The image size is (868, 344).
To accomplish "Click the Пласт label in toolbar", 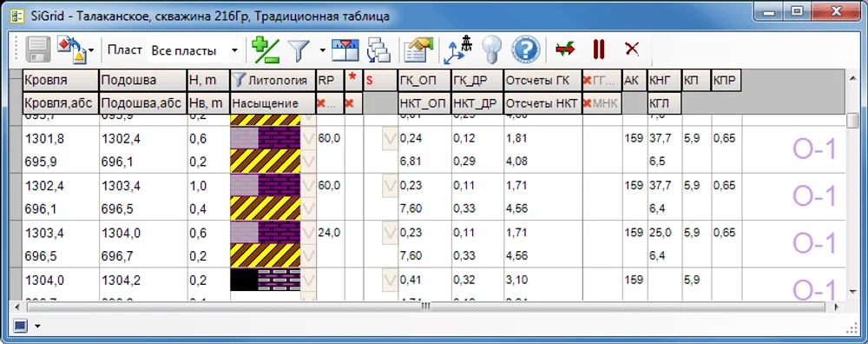I will pyautogui.click(x=124, y=50).
